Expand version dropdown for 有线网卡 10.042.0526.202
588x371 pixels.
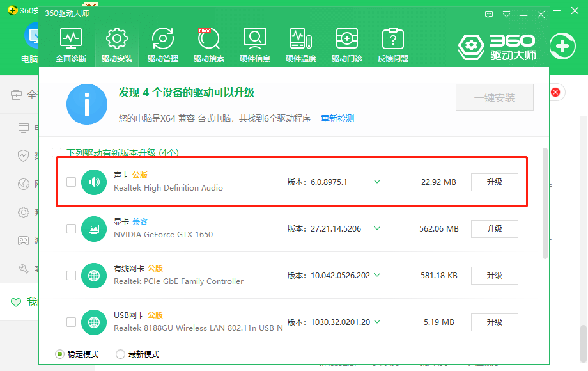pyautogui.click(x=377, y=275)
